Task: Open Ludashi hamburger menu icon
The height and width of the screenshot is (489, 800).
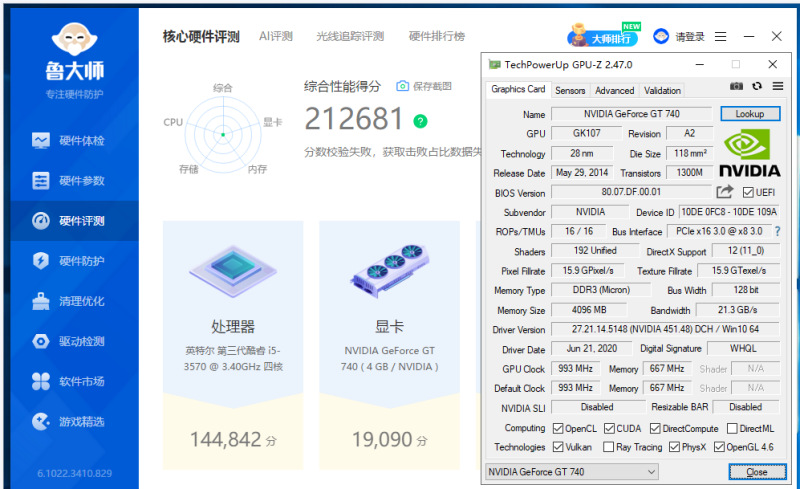Action: (720, 36)
